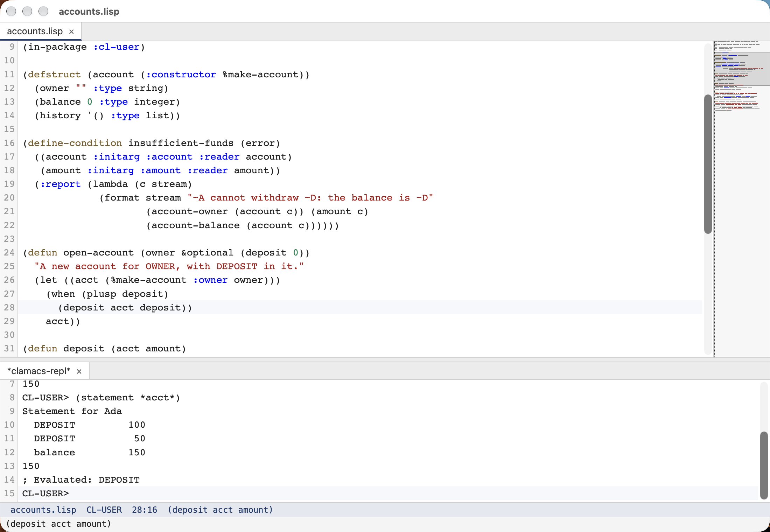Click %make-account on line 11

260,75
